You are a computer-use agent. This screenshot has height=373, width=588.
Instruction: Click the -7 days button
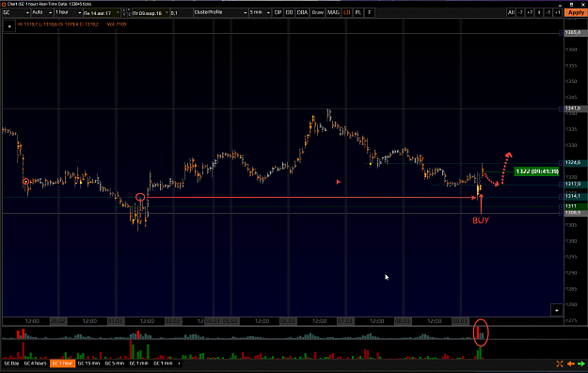(520, 12)
